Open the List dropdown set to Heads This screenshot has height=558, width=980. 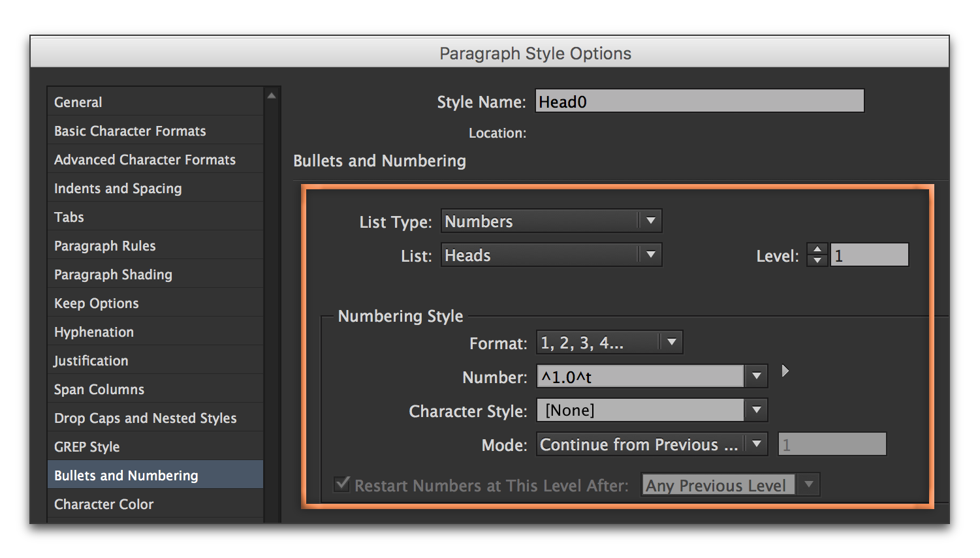click(x=650, y=255)
